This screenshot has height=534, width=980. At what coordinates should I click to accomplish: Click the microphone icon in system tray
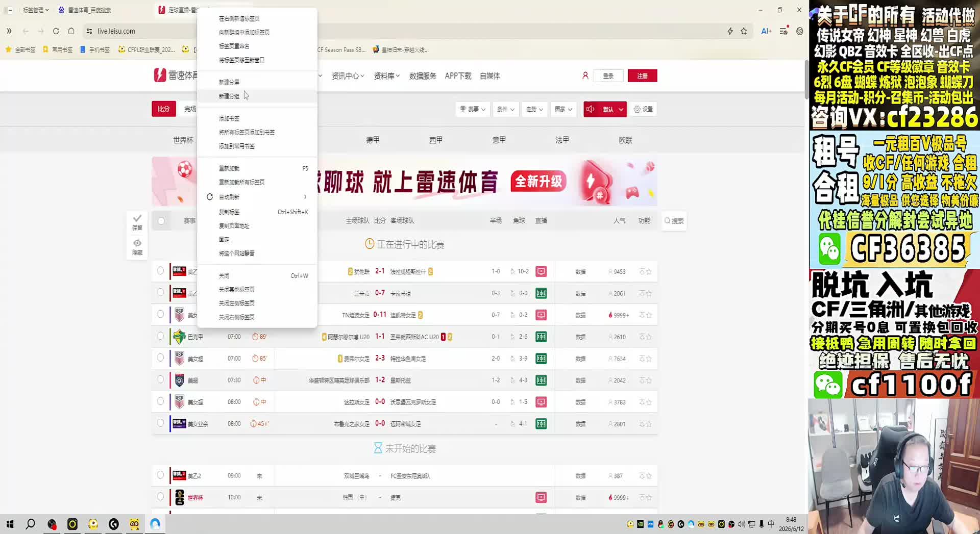point(762,524)
